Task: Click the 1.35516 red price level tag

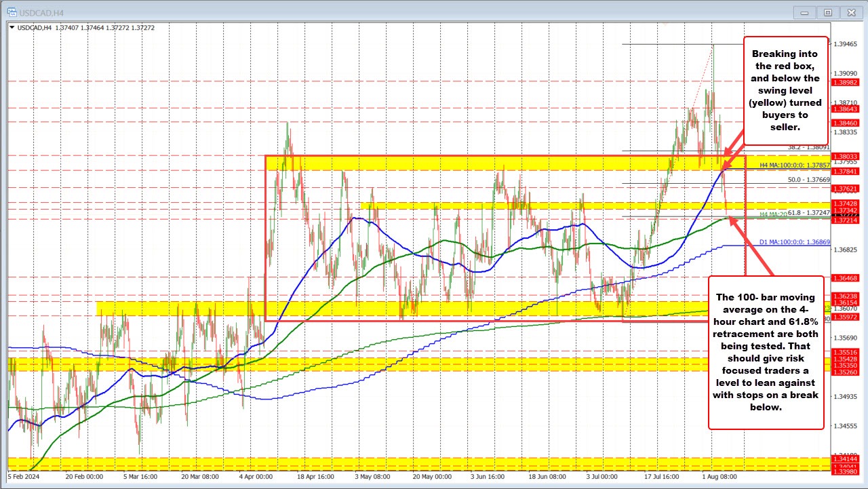Action: click(x=844, y=352)
